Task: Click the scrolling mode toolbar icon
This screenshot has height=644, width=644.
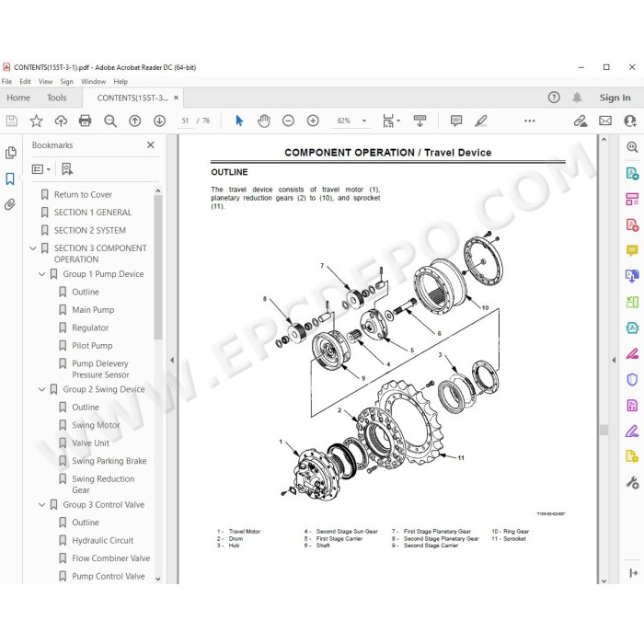Action: coord(420,121)
